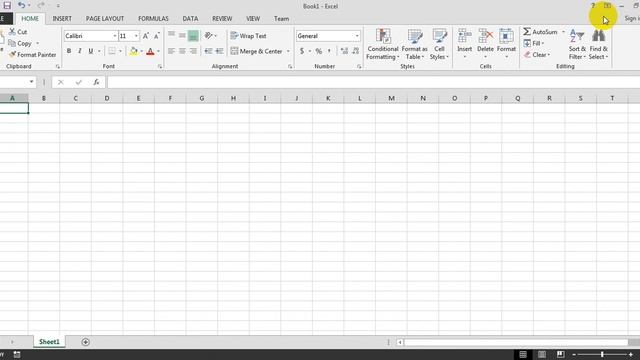Open the Clear menu
Image resolution: width=640 pixels, height=360 pixels.
[537, 55]
